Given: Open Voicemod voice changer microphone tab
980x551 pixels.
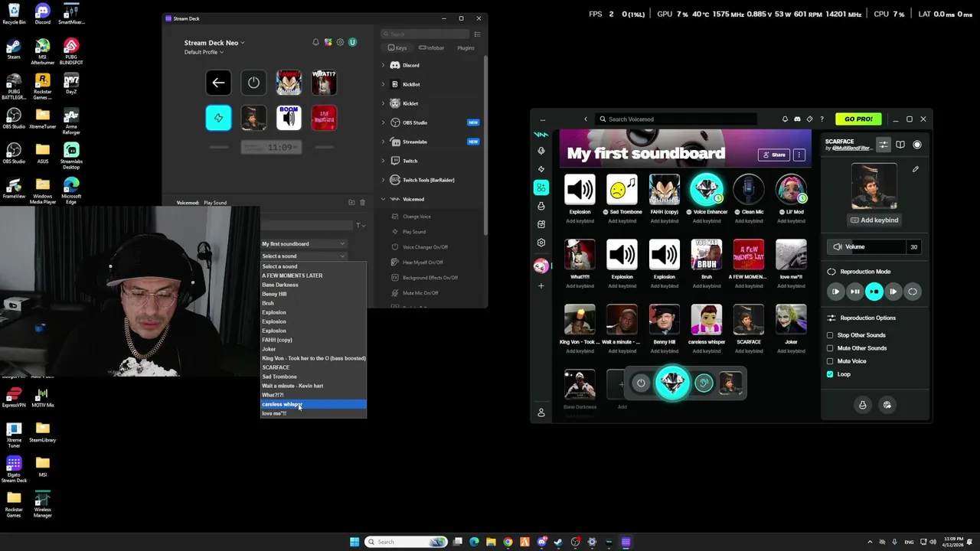Looking at the screenshot, I should pyautogui.click(x=541, y=151).
